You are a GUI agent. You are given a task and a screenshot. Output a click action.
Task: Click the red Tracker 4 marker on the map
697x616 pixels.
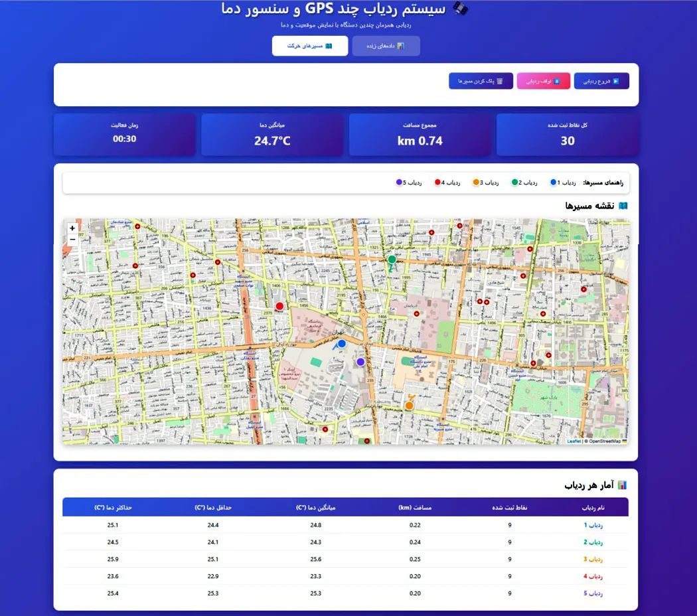[x=279, y=306]
